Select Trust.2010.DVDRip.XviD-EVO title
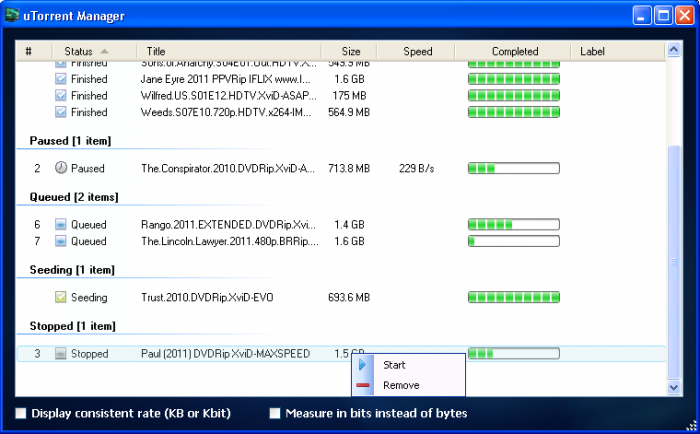Screen dimensions: 700x434 pos(207,297)
